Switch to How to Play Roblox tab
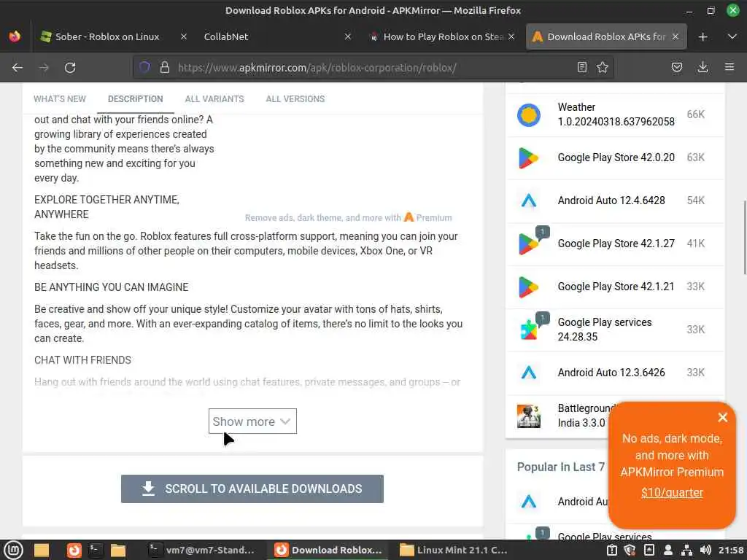The height and width of the screenshot is (560, 747). (443, 36)
